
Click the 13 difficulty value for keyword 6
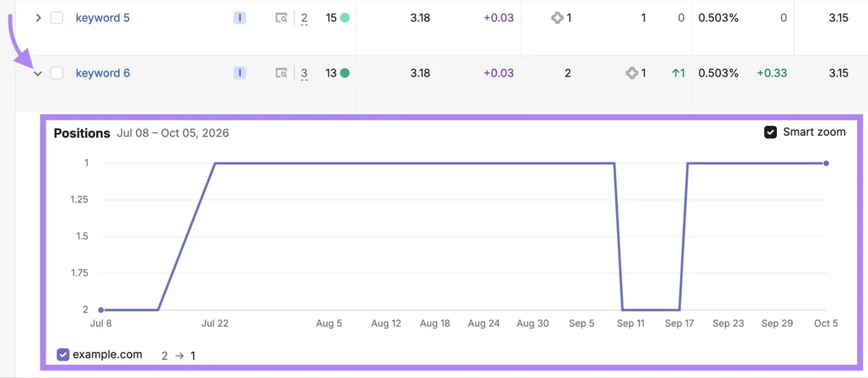(x=331, y=73)
